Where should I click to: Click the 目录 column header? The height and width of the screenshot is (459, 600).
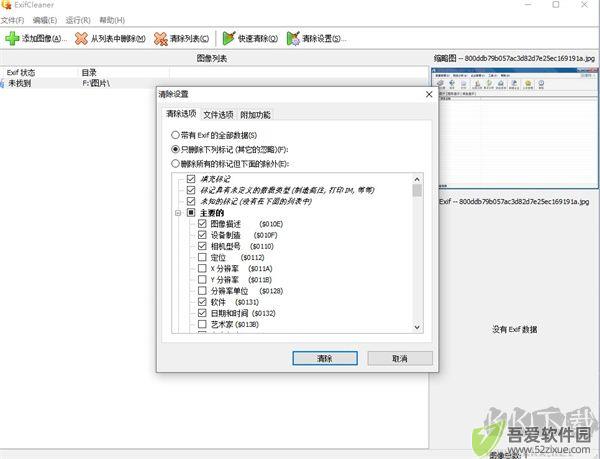tap(122, 72)
